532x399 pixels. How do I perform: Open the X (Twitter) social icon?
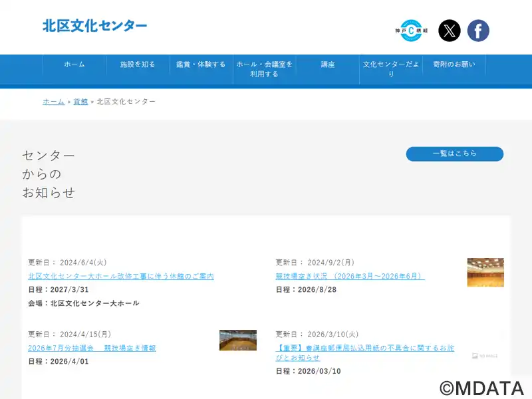(x=450, y=31)
